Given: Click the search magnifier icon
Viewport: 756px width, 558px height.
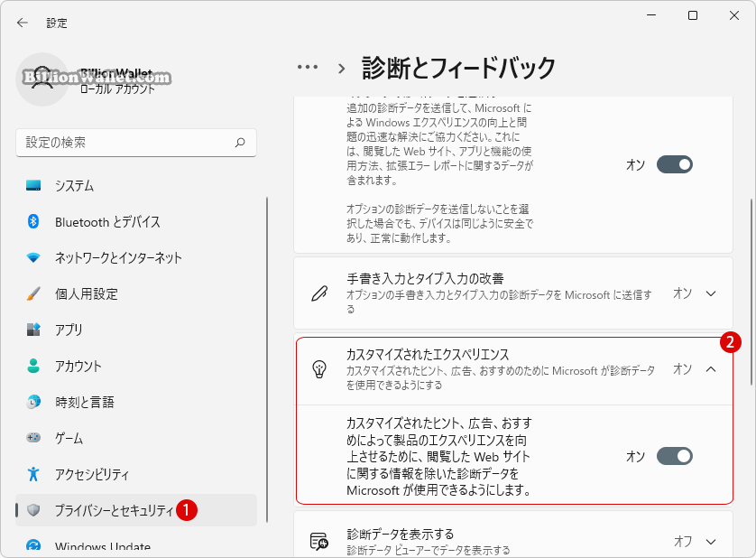Looking at the screenshot, I should [x=240, y=143].
